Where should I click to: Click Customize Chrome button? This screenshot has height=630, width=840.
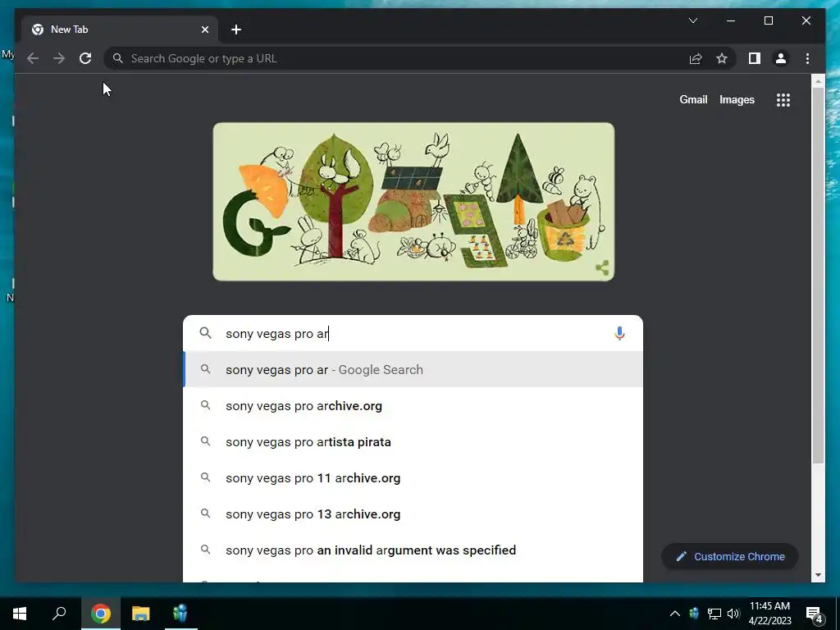pos(730,557)
